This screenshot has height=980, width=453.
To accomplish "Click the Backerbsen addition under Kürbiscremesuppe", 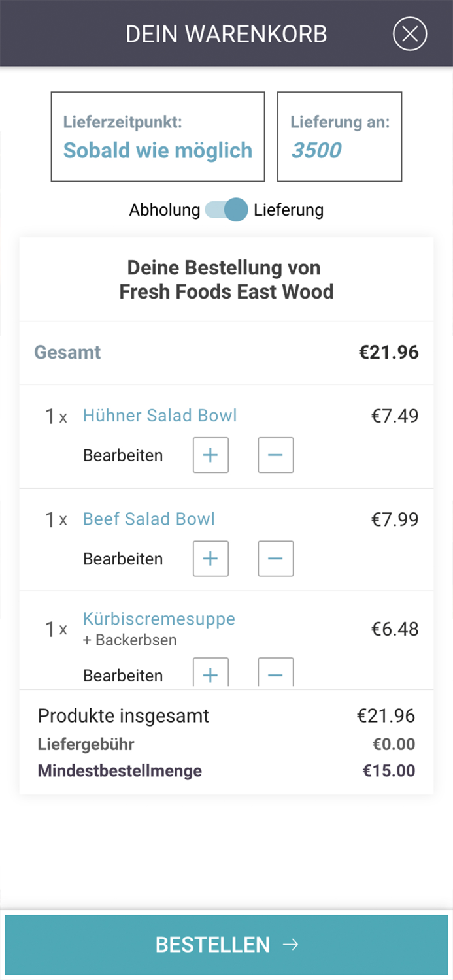I will point(129,640).
